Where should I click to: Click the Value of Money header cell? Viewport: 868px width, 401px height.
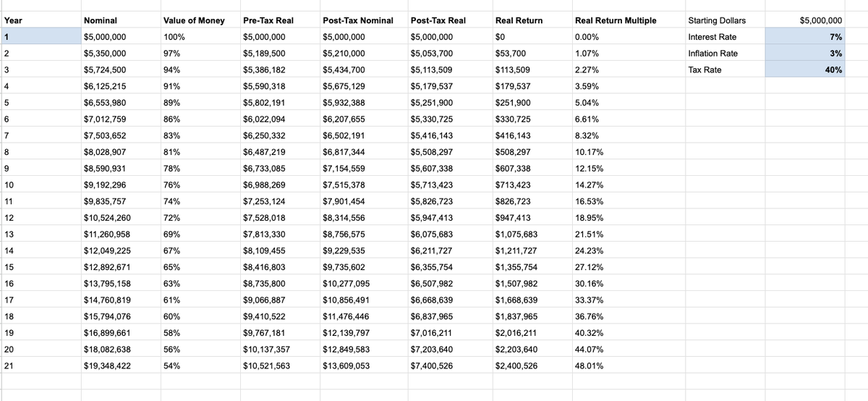point(199,20)
